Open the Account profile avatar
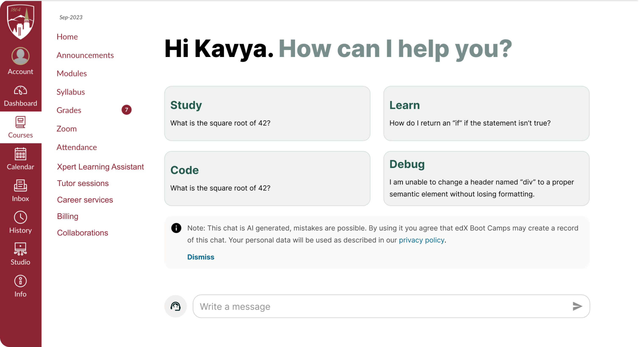The image size is (644, 347). [21, 56]
